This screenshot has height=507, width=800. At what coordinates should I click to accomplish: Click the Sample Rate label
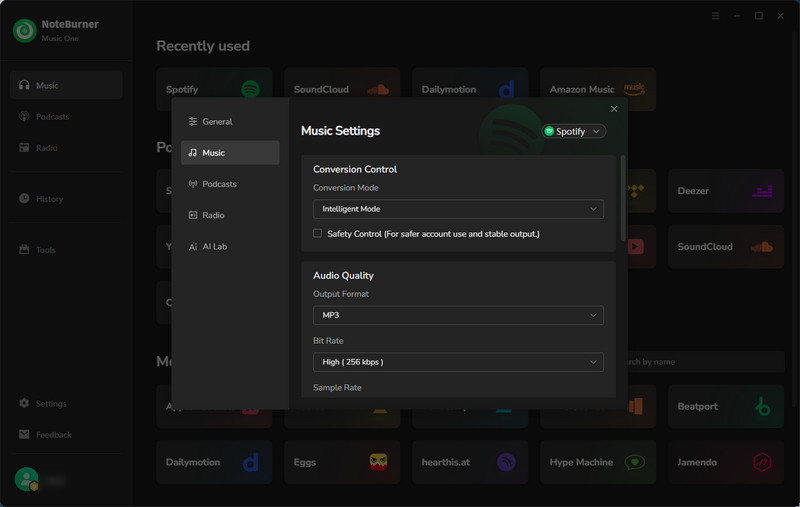coord(337,387)
